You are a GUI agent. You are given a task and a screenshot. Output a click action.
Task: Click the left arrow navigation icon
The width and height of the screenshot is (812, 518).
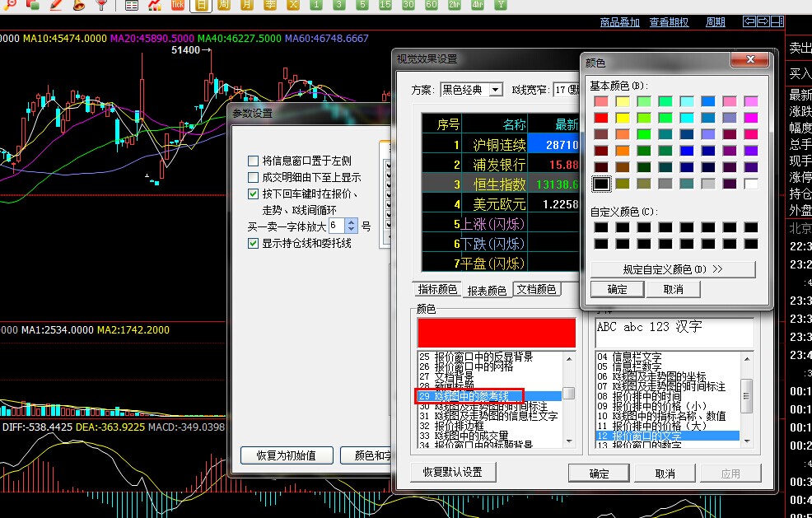pyautogui.click(x=748, y=21)
